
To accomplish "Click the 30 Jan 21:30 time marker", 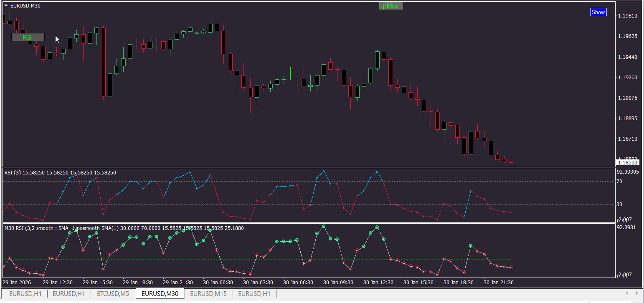I will pos(498,282).
